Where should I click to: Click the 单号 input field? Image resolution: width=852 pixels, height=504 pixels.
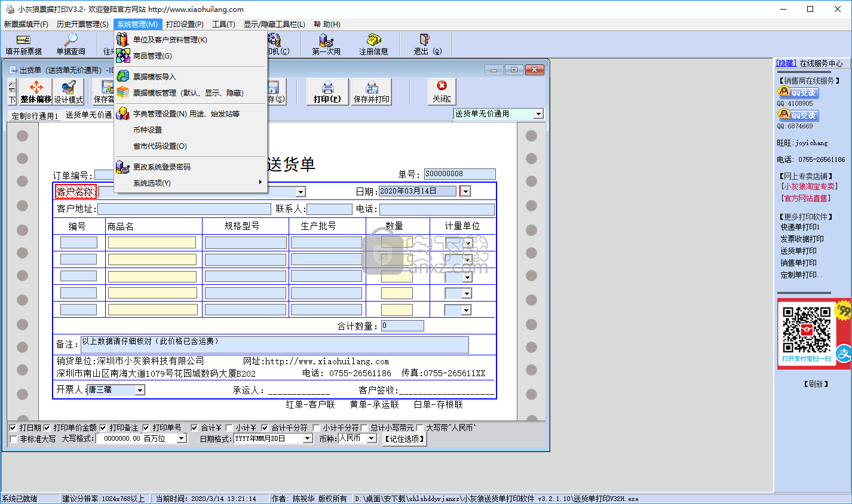point(460,174)
